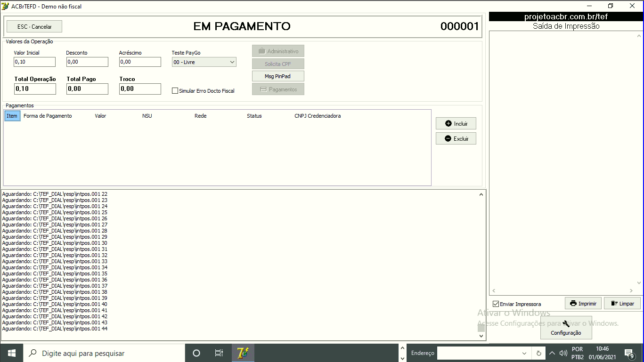
Task: Open the notification center icon
Action: click(x=629, y=353)
